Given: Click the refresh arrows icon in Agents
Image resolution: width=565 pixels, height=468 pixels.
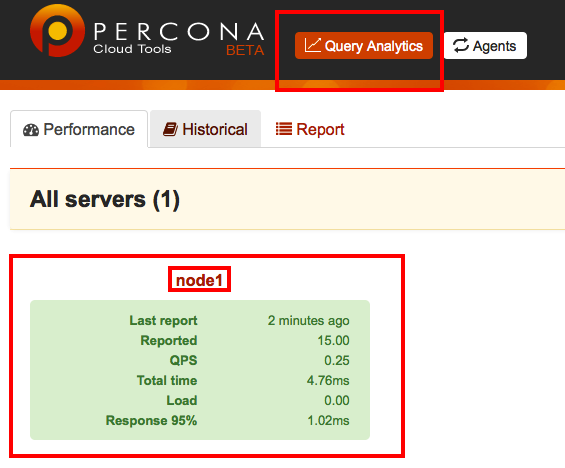Looking at the screenshot, I should [461, 45].
